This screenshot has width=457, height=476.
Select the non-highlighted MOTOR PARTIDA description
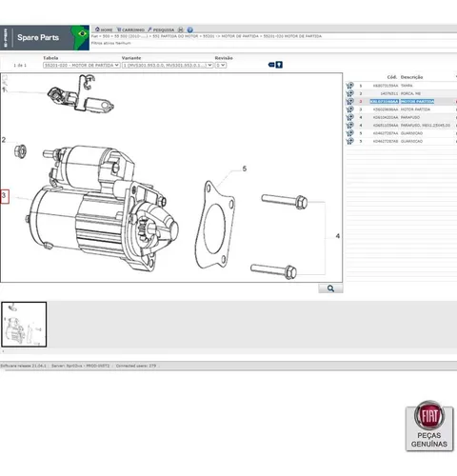tap(415, 109)
